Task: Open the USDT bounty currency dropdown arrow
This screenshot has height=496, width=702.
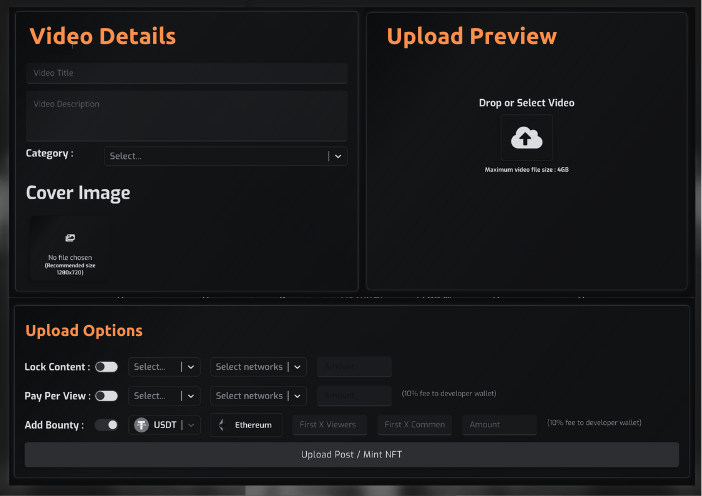Action: pos(191,425)
